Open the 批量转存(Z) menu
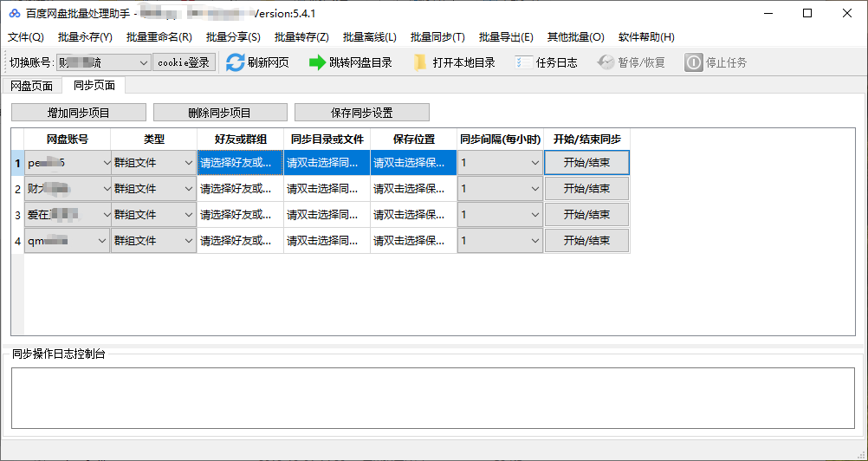Screen dimensions: 868x461 click(x=301, y=37)
